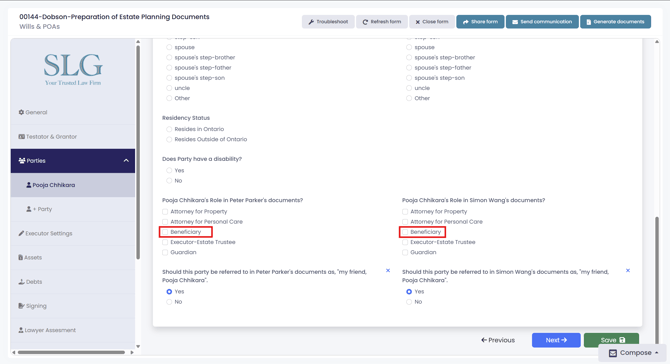
Task: Select Pooja Chhikara party entry
Action: pos(73,185)
